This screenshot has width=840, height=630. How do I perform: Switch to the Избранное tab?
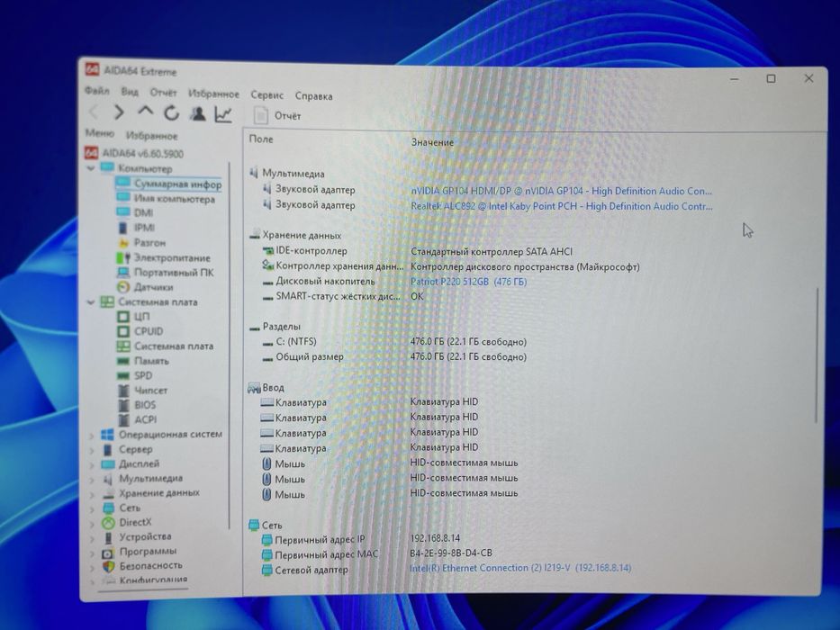pyautogui.click(x=151, y=136)
